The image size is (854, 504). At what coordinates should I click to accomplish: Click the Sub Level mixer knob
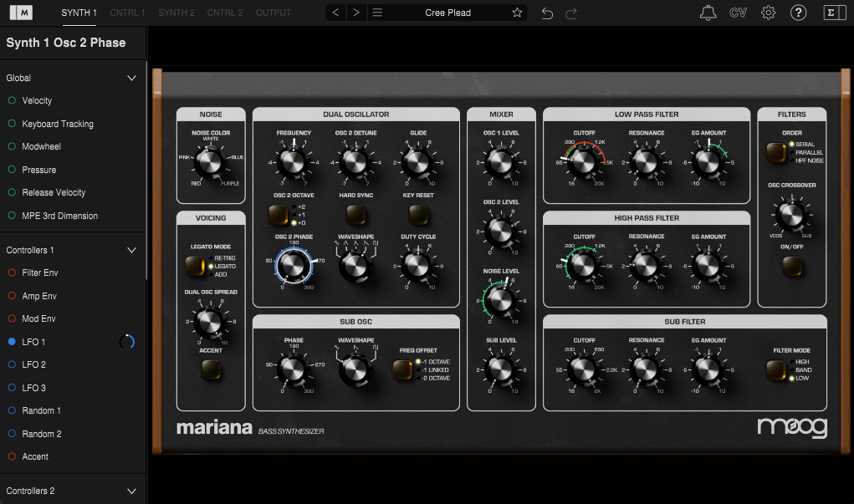[501, 369]
